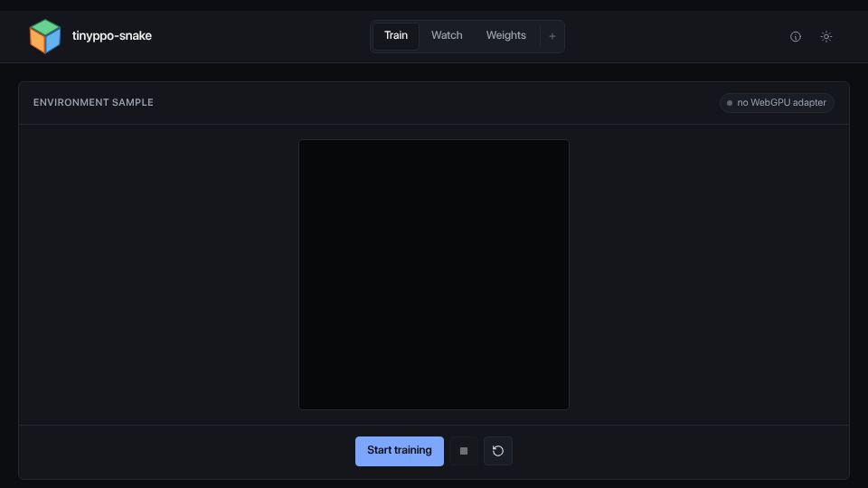The height and width of the screenshot is (488, 868).
Task: Click the no WebGPU adapter status badge
Action: point(777,103)
